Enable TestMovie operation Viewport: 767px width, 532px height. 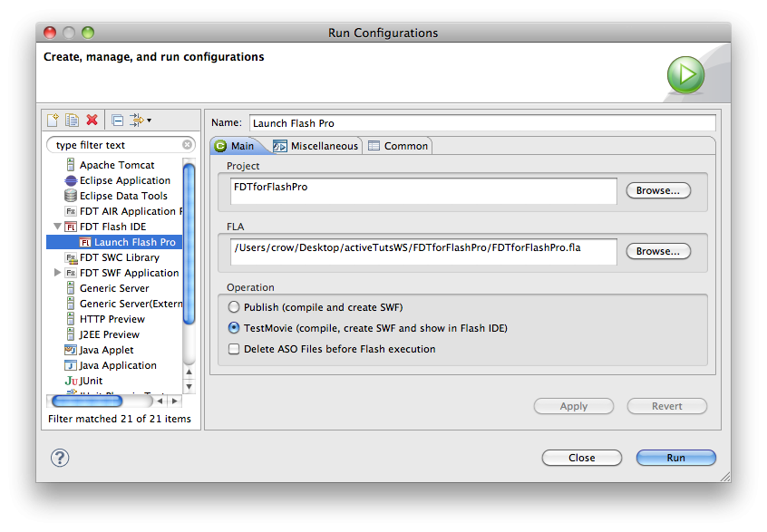[x=235, y=328]
